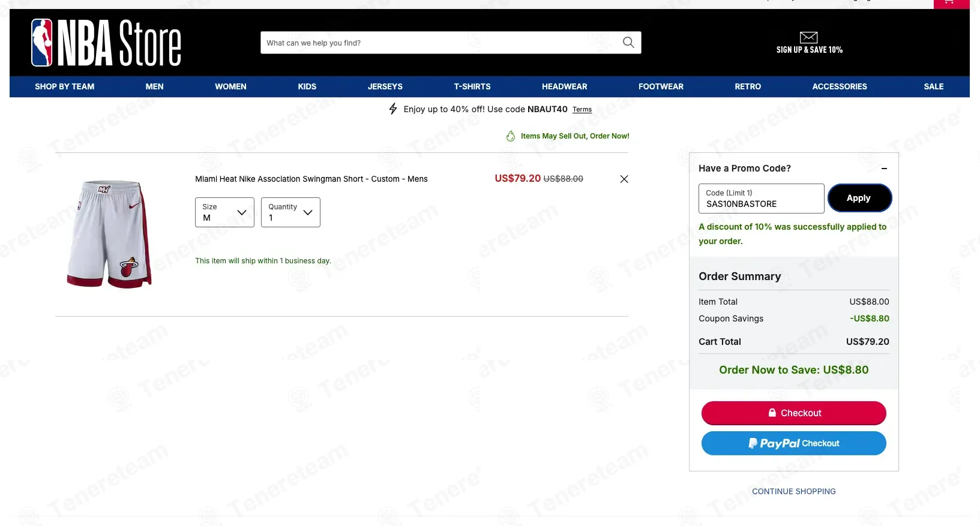Image resolution: width=980 pixels, height=526 pixels.
Task: Open the Headwear menu
Action: click(x=565, y=86)
